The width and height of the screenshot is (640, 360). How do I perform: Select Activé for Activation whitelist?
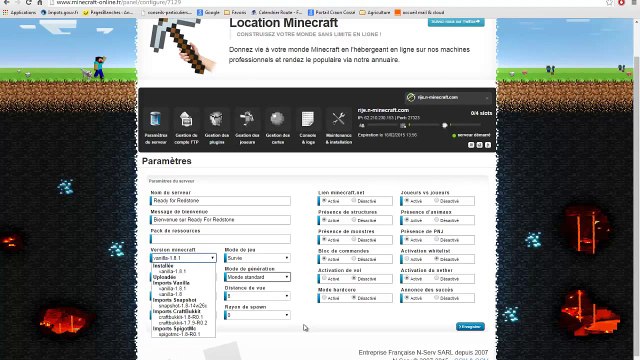pyautogui.click(x=407, y=259)
